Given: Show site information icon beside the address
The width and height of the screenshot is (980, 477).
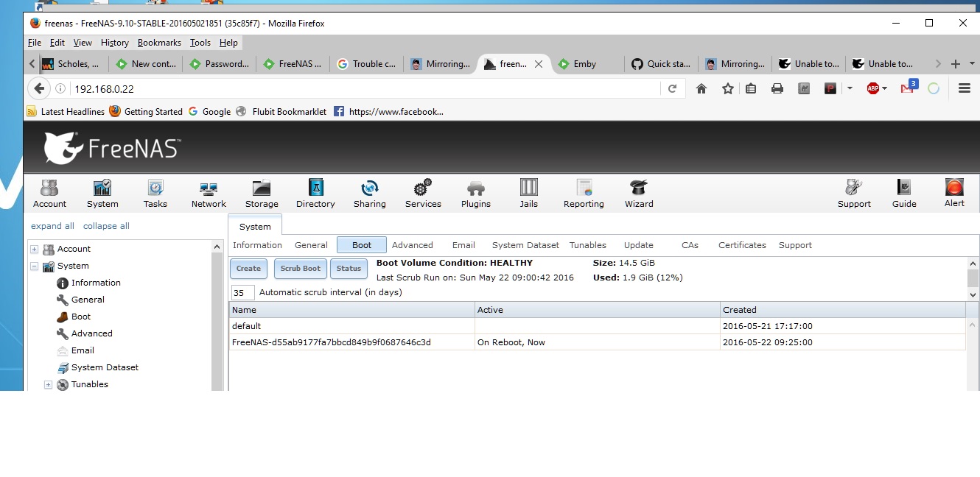Looking at the screenshot, I should tap(61, 88).
